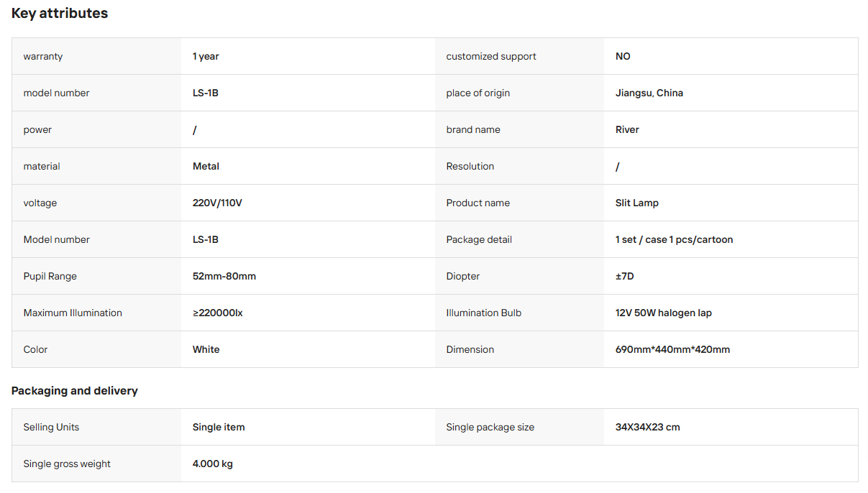868x493 pixels.
Task: Select the Maximum Illumination ≥220000lx value
Action: [x=218, y=313]
